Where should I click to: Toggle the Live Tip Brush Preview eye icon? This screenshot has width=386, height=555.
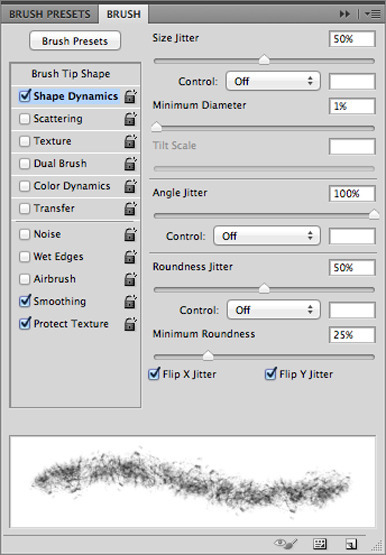click(286, 543)
